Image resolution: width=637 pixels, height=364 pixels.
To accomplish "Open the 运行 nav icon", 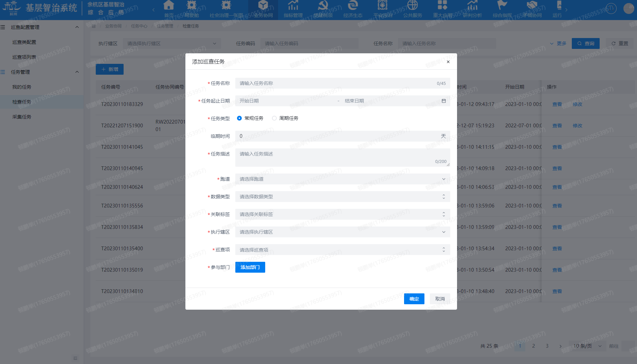I will (x=559, y=5).
